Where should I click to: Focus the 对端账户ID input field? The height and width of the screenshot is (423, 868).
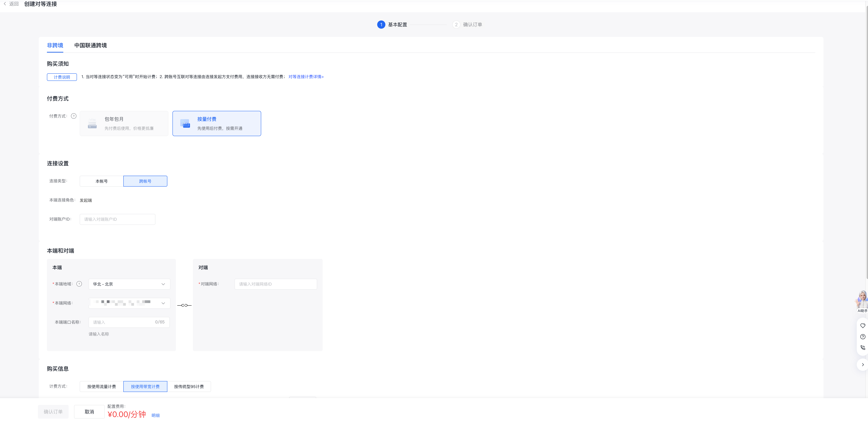118,219
